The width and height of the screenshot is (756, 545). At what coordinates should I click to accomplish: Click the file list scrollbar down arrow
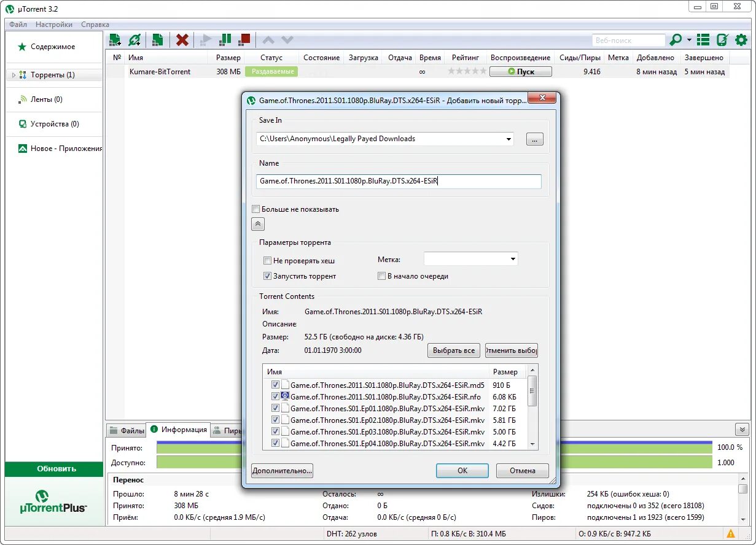[532, 444]
